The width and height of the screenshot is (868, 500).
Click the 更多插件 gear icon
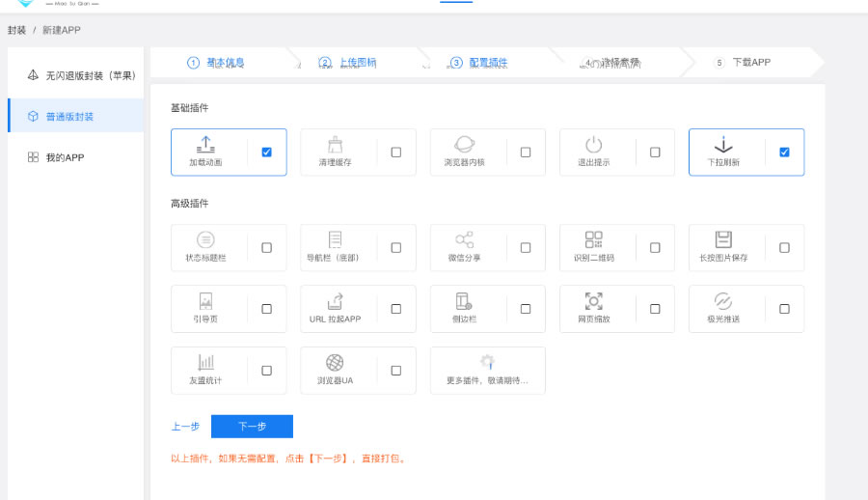click(x=487, y=362)
